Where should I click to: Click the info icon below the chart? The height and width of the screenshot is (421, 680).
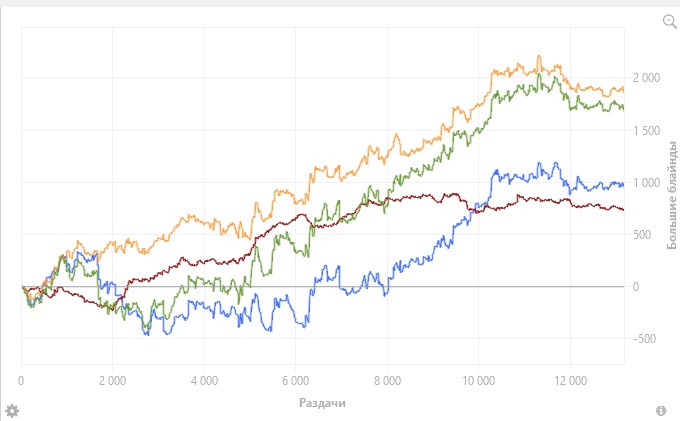pos(661,411)
